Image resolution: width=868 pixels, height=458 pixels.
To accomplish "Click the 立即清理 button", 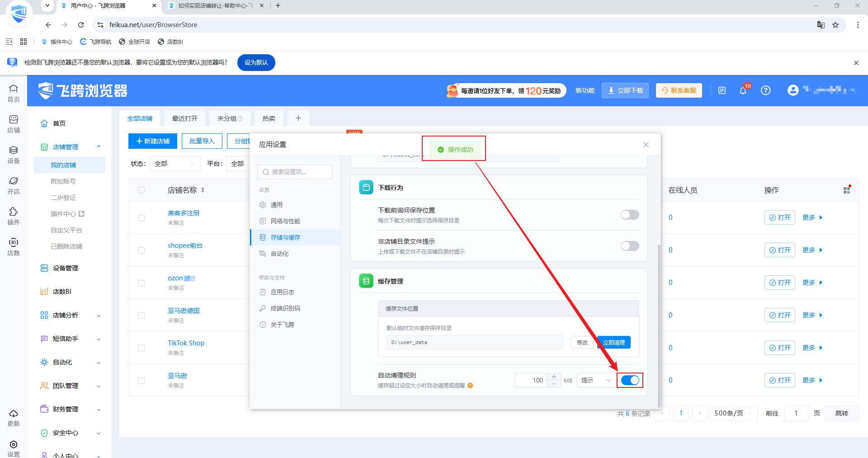I will coord(614,342).
